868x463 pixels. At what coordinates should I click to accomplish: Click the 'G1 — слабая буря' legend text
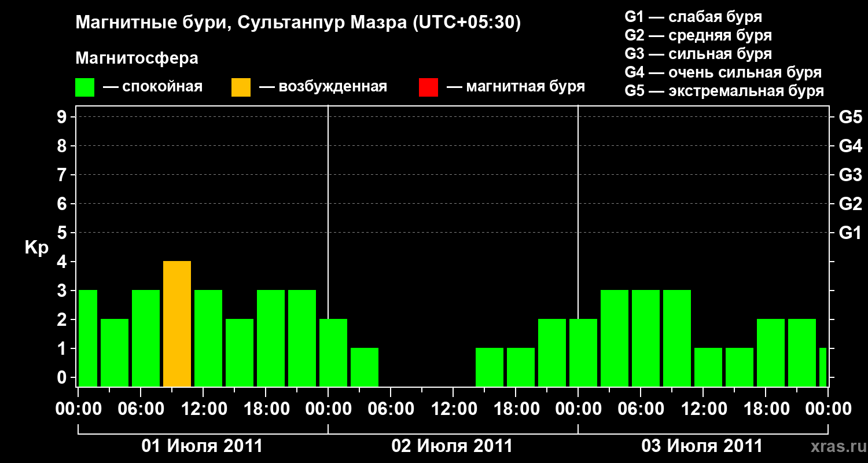(x=693, y=17)
